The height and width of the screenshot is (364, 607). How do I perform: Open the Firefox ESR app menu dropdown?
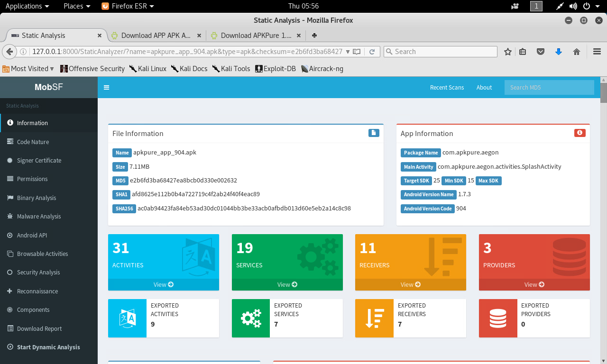click(128, 6)
